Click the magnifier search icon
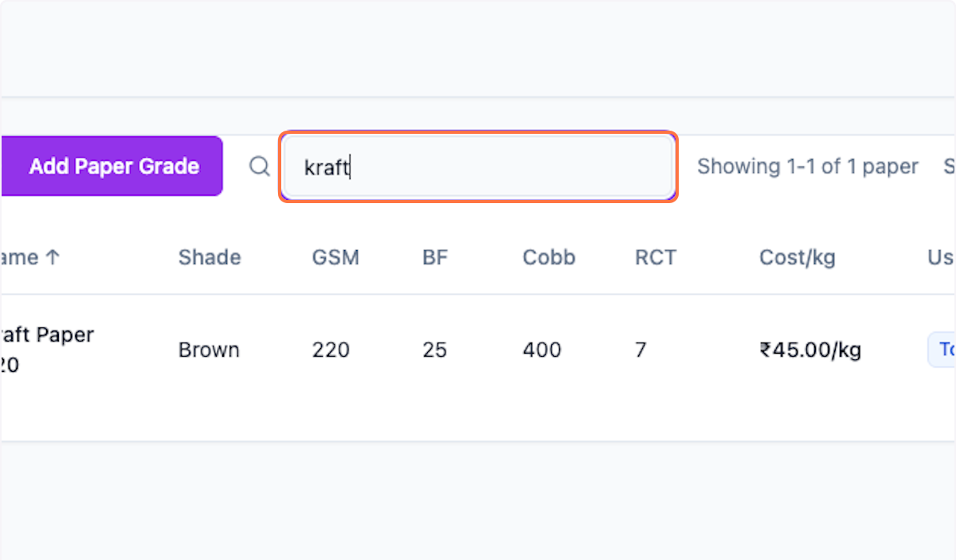This screenshot has width=956, height=560. [x=260, y=166]
